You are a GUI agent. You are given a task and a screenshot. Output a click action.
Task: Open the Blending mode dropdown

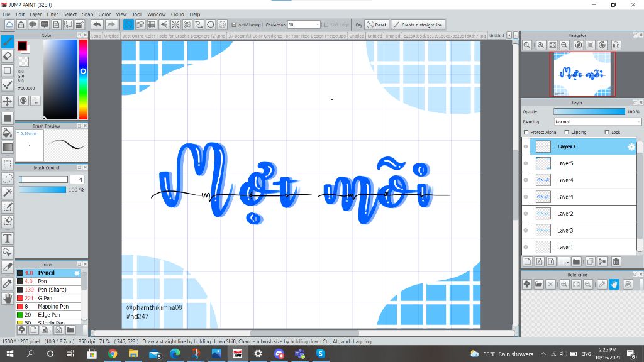point(597,122)
